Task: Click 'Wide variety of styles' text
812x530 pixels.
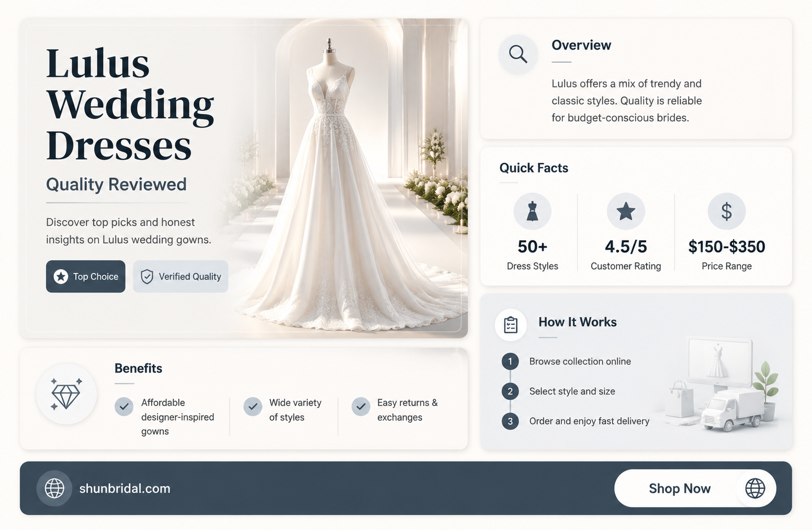Action: tap(295, 410)
